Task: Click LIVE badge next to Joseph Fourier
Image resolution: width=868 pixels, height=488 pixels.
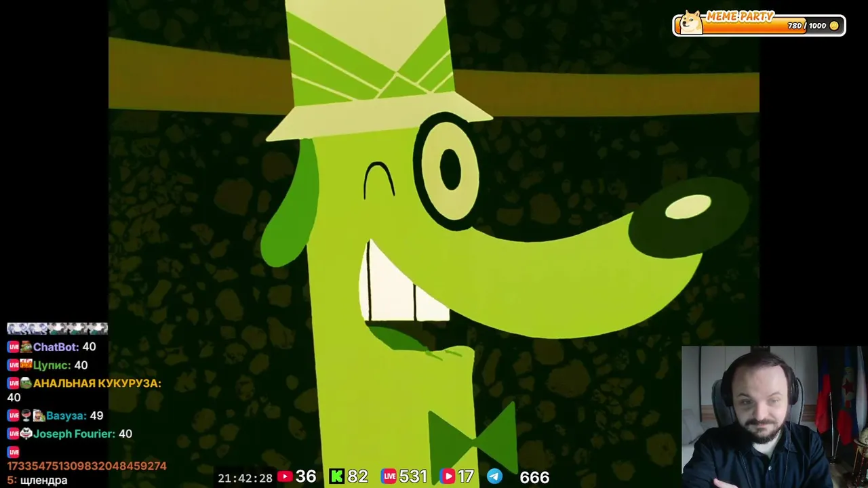Action: pos(13,434)
